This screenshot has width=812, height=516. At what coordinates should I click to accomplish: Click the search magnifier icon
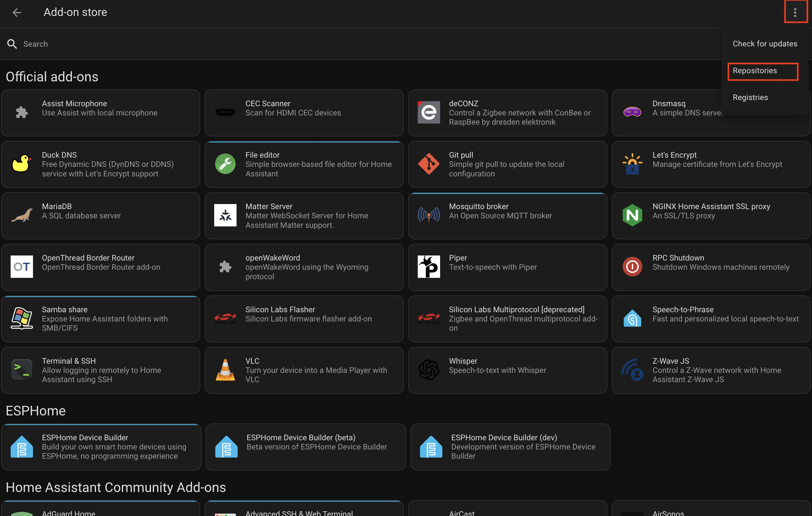pyautogui.click(x=12, y=44)
